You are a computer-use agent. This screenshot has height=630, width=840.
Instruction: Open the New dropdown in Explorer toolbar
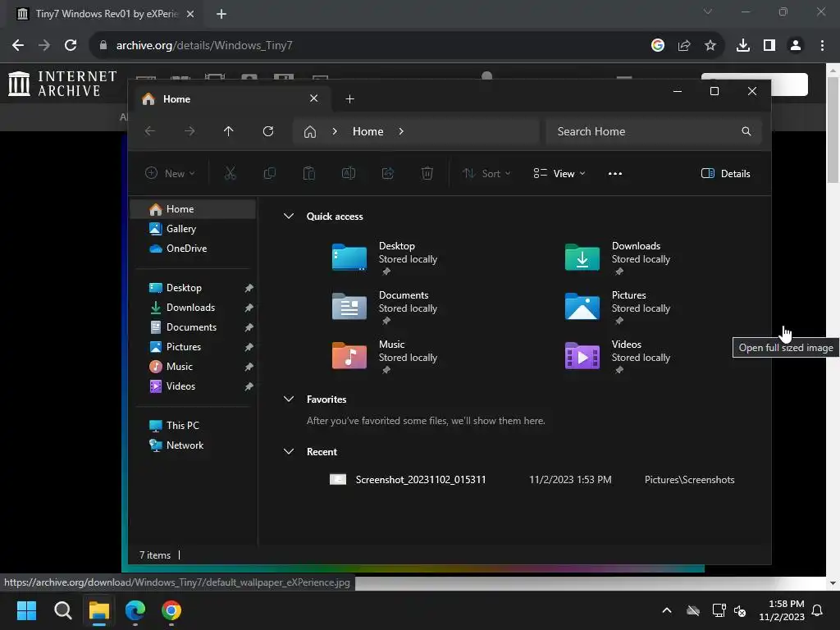[170, 174]
